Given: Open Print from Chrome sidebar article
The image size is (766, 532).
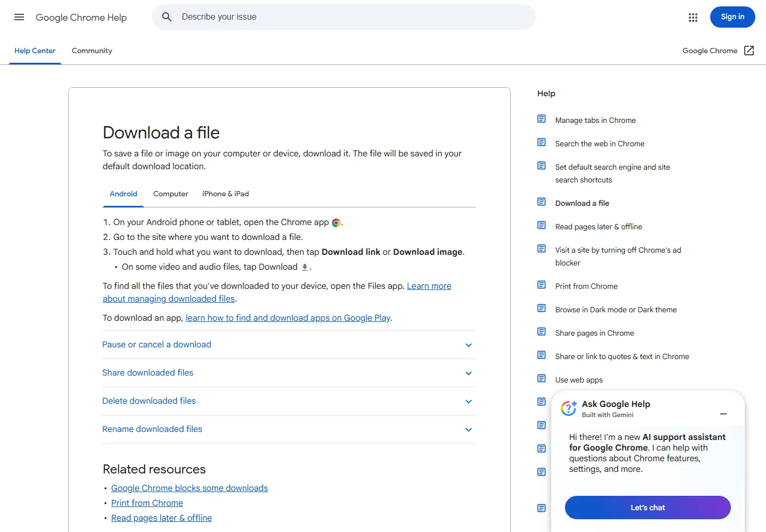Looking at the screenshot, I should pyautogui.click(x=586, y=287).
